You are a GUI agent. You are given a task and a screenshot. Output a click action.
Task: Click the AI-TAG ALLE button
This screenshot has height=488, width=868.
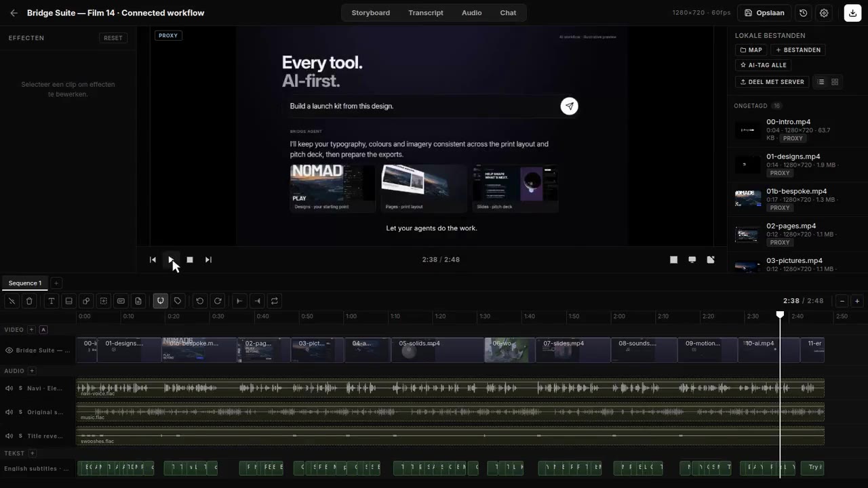763,65
